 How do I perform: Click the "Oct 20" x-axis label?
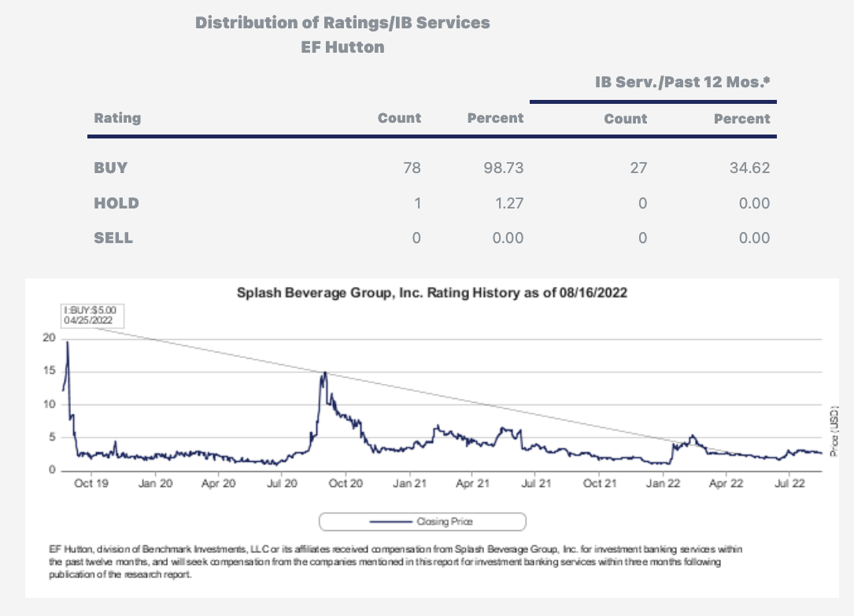coord(346,483)
